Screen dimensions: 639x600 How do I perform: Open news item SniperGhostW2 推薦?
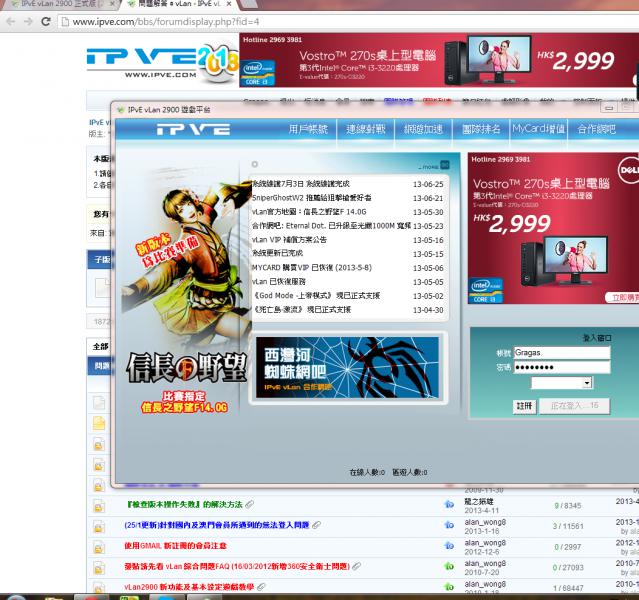pos(312,198)
